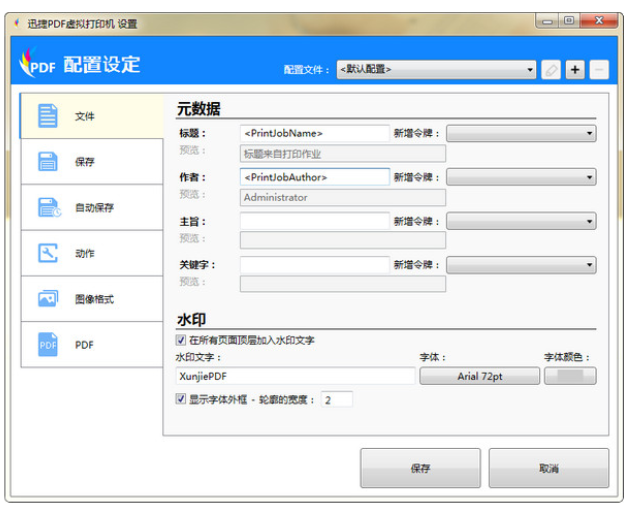Click the pencil icon to rename profile

coord(551,69)
